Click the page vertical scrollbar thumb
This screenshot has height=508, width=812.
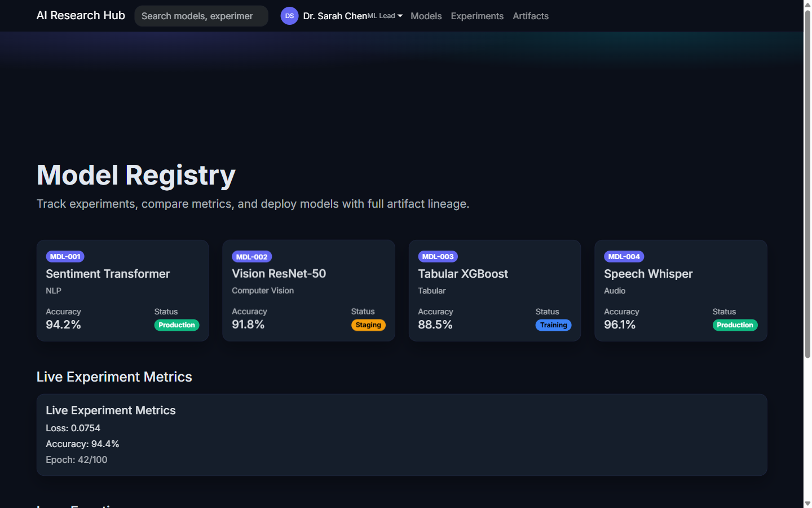807,183
